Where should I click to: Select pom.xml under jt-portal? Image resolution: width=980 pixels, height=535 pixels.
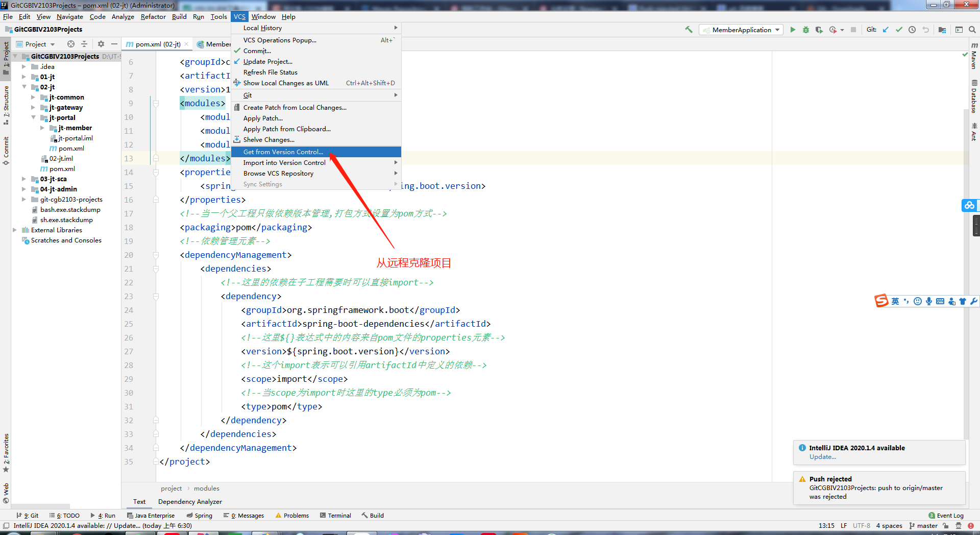66,148
